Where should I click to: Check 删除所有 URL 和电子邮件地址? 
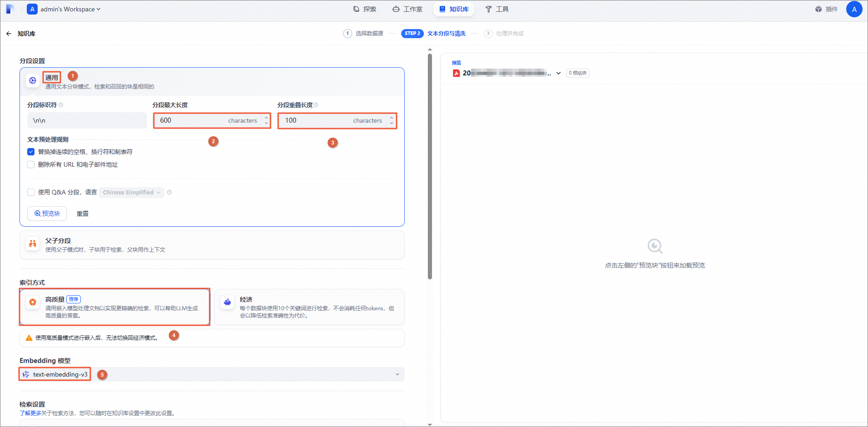31,164
